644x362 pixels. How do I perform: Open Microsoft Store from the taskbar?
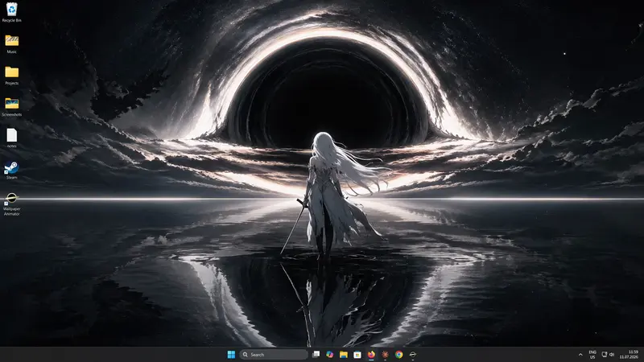357,355
